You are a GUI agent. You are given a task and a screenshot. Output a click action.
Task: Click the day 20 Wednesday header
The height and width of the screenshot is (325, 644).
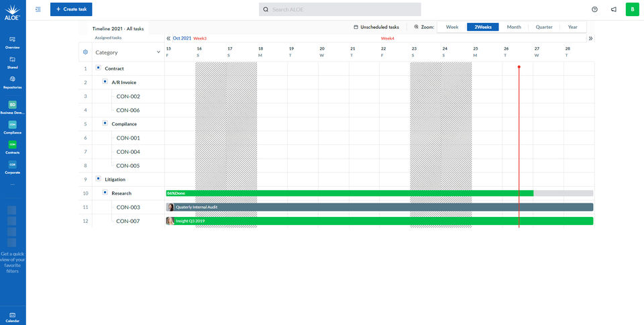[322, 52]
